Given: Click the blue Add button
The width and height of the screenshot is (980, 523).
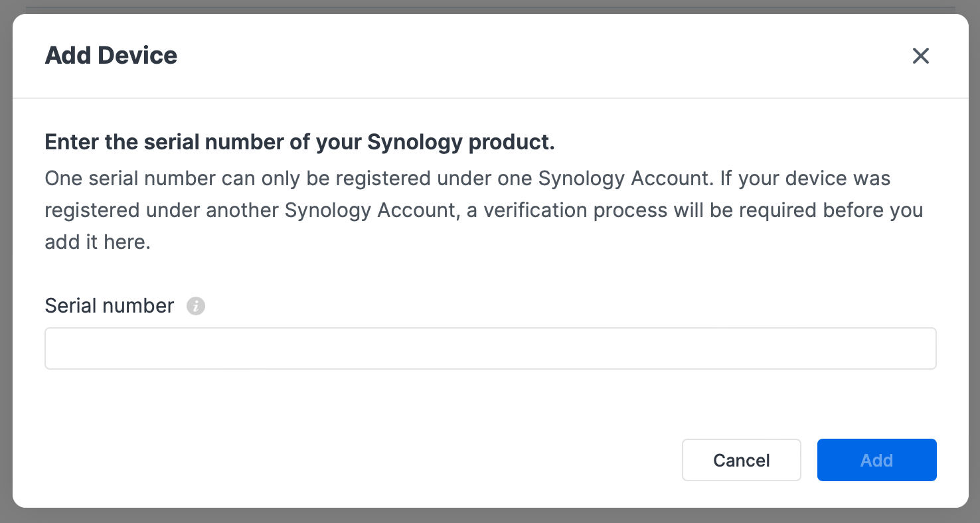Looking at the screenshot, I should coord(876,460).
